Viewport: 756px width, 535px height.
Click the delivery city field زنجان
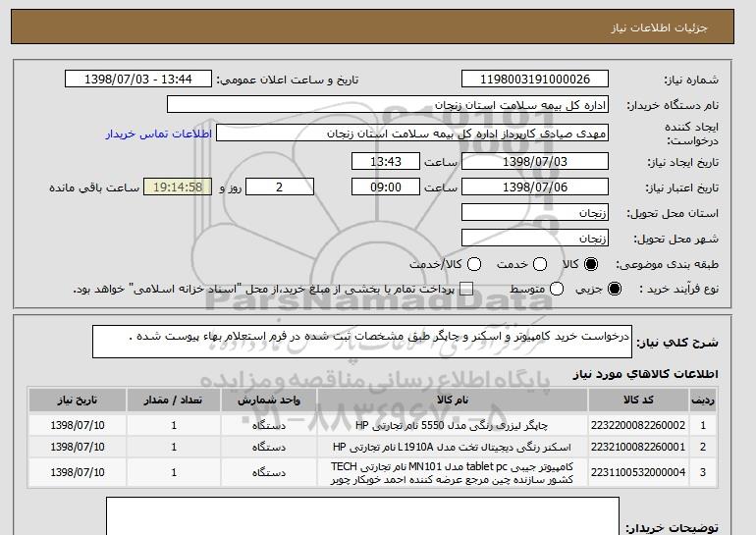535,239
